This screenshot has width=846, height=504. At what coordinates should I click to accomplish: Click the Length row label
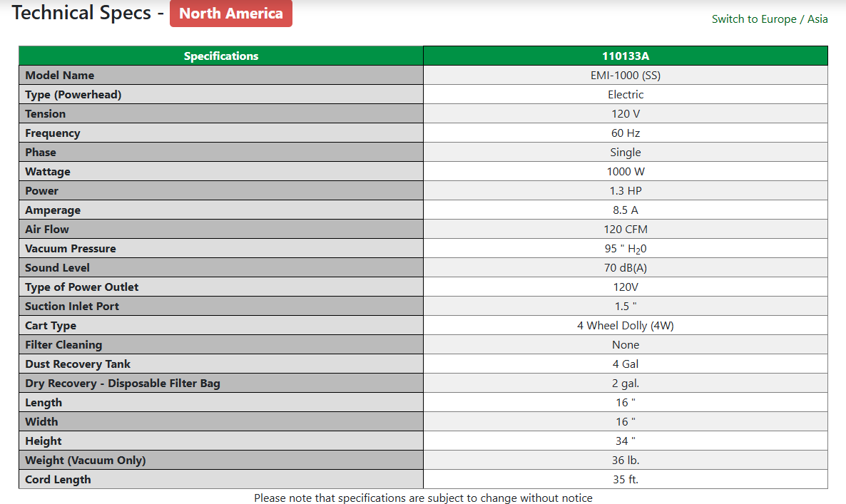tap(44, 403)
